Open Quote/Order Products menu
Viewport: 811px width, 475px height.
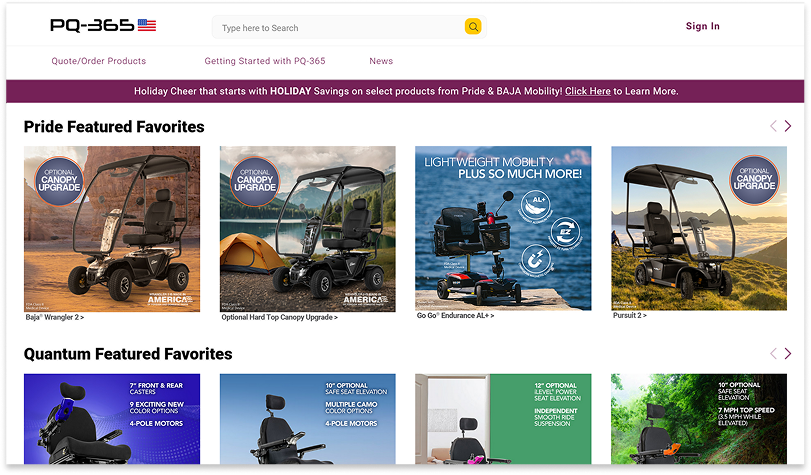point(98,61)
